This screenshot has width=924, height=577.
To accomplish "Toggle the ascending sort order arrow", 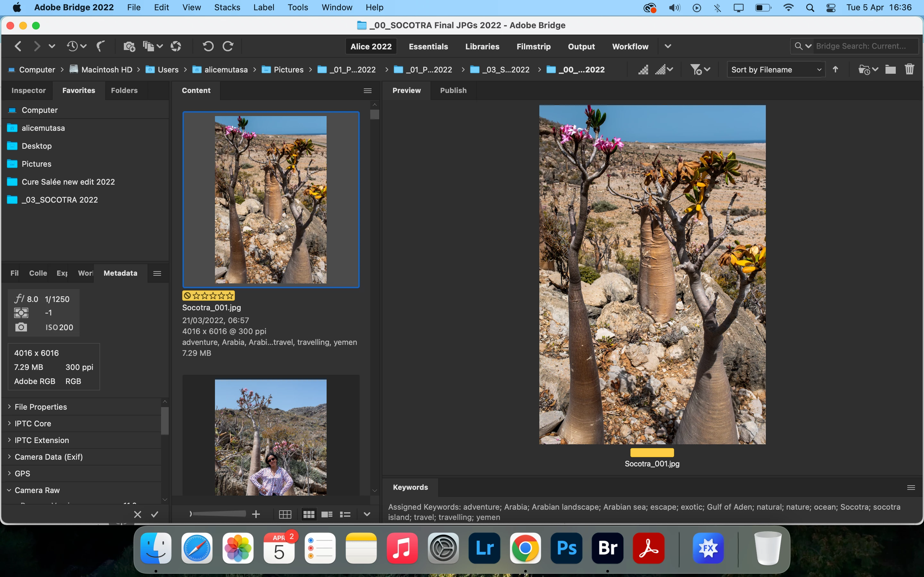I will pos(835,70).
